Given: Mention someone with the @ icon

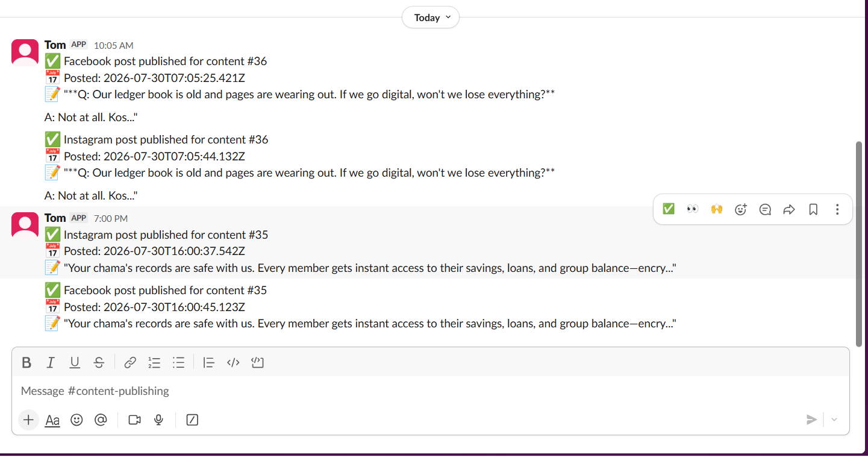Looking at the screenshot, I should (x=101, y=420).
